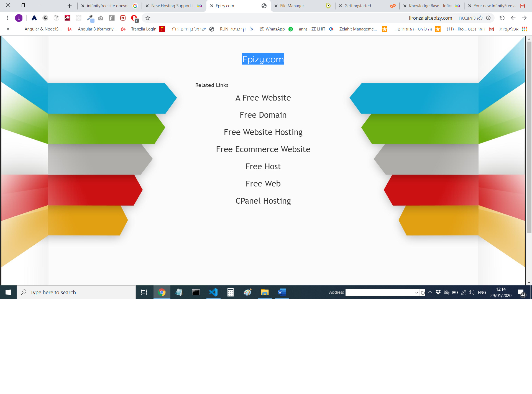Screen dimensions: 532x394
Task: Open the camera screenshot extension
Action: (x=101, y=18)
